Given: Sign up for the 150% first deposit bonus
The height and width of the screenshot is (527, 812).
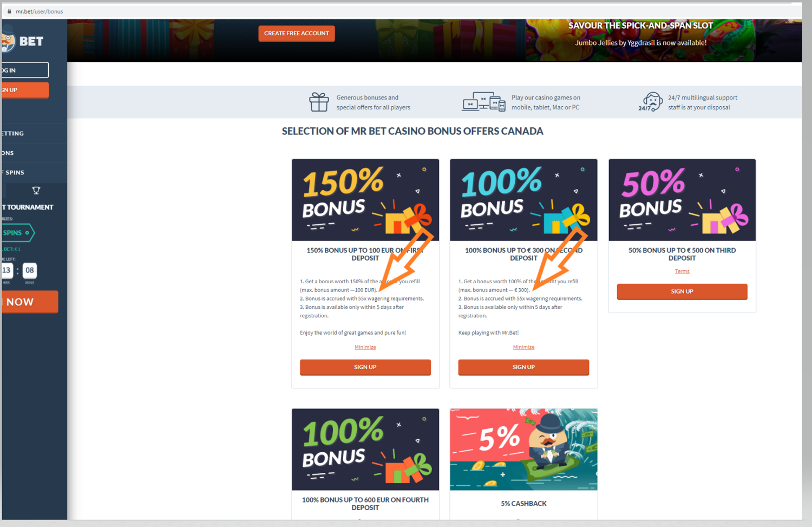Looking at the screenshot, I should click(365, 367).
